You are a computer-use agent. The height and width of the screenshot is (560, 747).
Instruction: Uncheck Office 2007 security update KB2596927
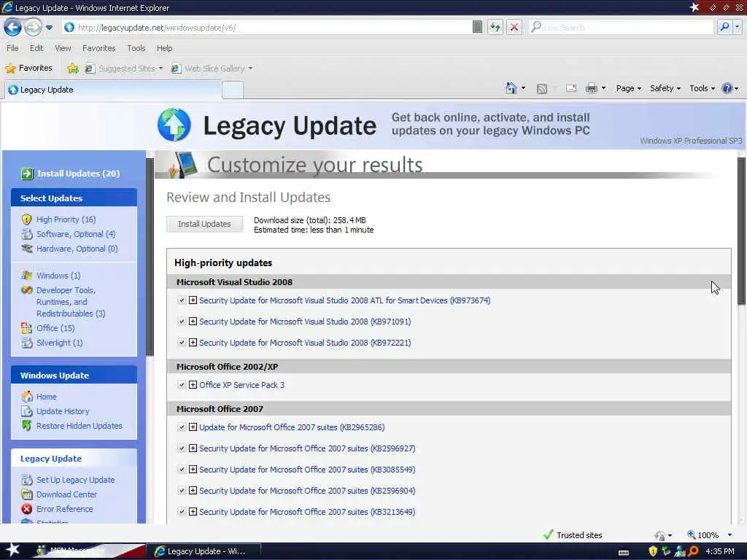(182, 448)
